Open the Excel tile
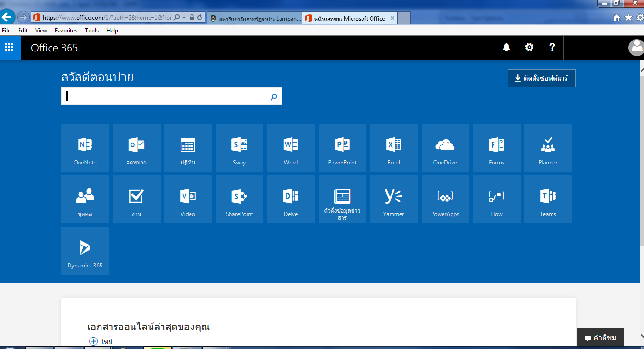 pos(394,148)
